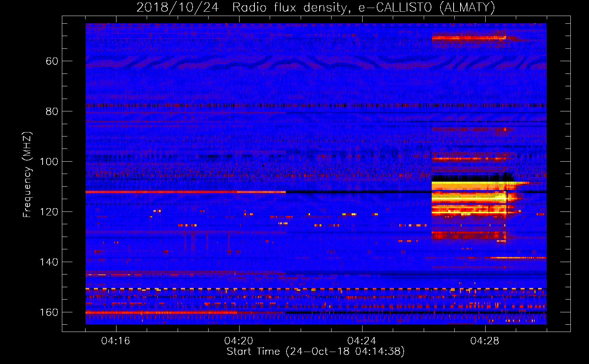Click the "Frequency (MHZ)" axis label
589x364 pixels.
27,175
